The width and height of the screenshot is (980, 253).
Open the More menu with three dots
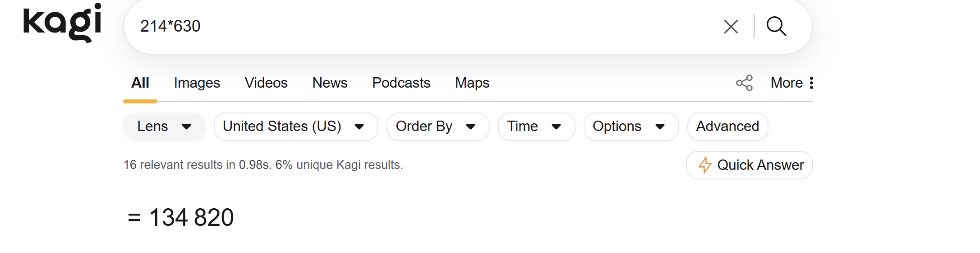pyautogui.click(x=792, y=83)
